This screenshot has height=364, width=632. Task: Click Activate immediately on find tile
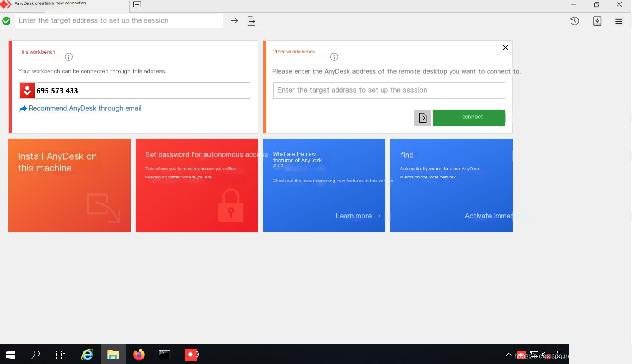pyautogui.click(x=488, y=216)
